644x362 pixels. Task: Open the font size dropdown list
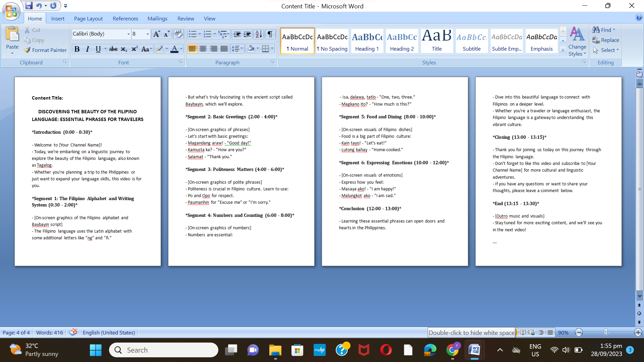click(x=148, y=34)
